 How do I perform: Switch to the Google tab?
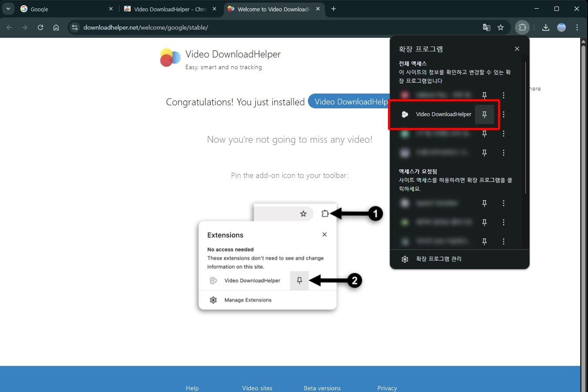click(67, 9)
